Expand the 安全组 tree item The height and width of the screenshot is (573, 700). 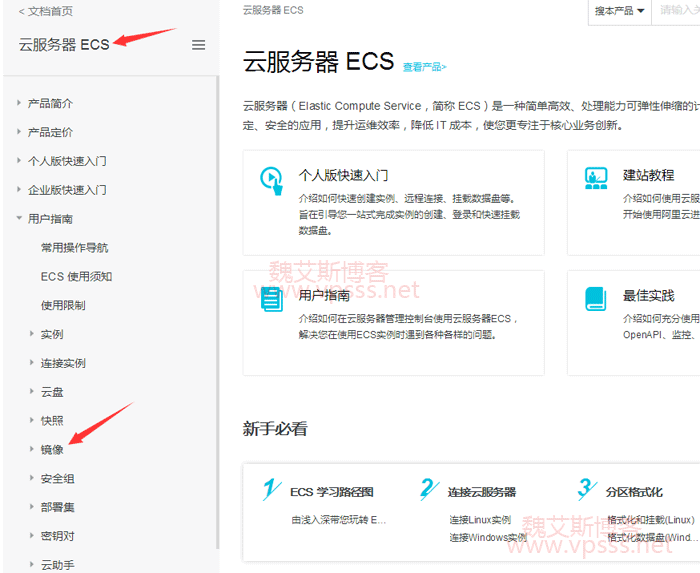32,478
